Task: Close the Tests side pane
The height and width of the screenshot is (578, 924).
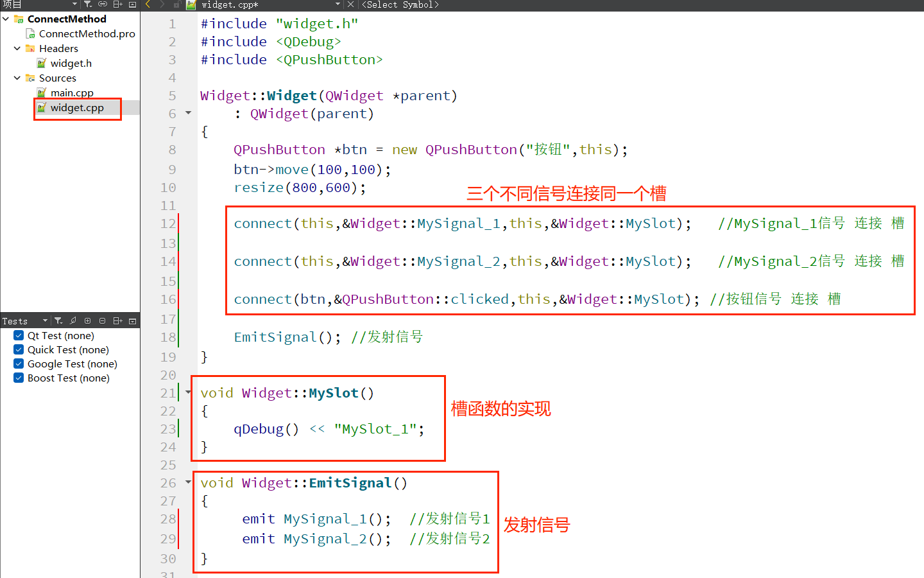Action: click(x=133, y=320)
